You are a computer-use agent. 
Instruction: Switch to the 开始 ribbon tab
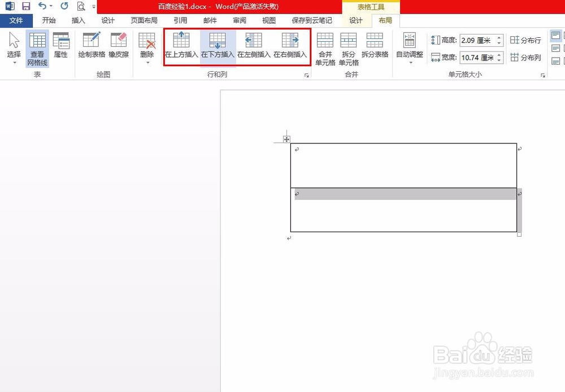49,20
